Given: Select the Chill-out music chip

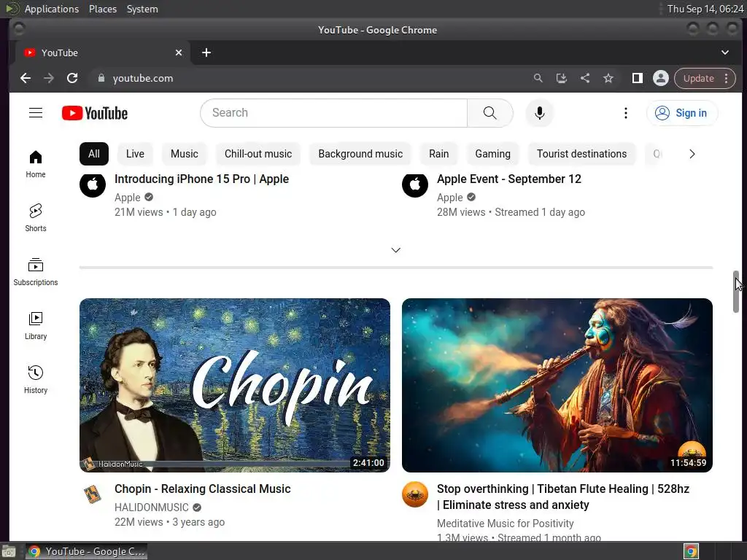Looking at the screenshot, I should (x=258, y=154).
